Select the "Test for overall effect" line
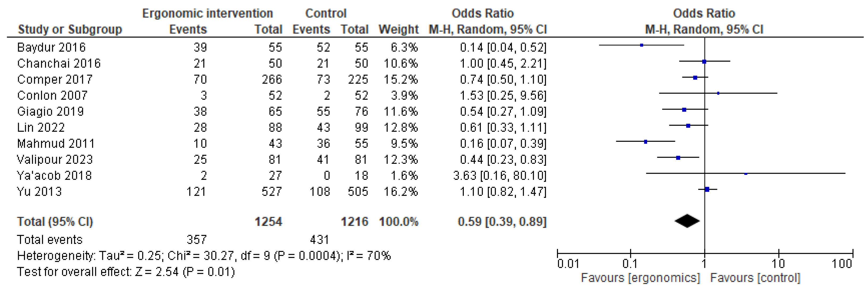The image size is (868, 291). point(126,272)
